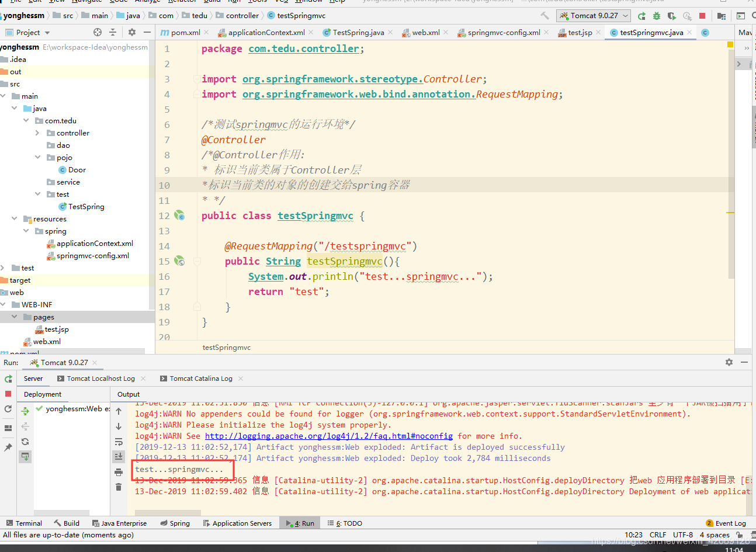Image resolution: width=756 pixels, height=552 pixels.
Task: Toggle the deployment auto-update panel button
Action: click(x=25, y=456)
